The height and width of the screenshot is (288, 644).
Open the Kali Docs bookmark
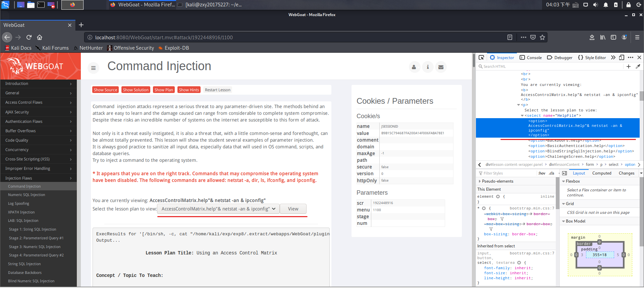18,48
